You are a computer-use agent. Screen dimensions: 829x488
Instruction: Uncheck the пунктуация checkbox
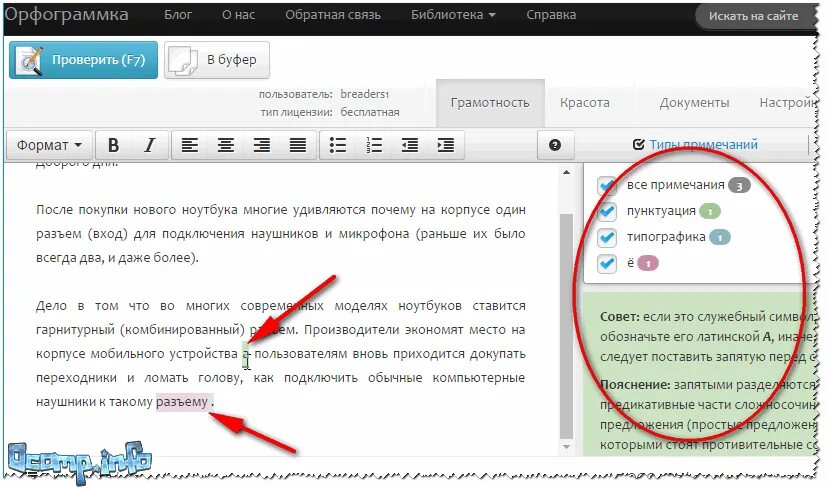coord(607,211)
